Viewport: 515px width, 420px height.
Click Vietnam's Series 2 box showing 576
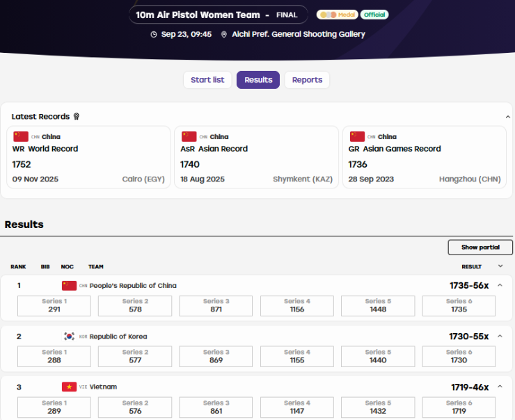(135, 407)
